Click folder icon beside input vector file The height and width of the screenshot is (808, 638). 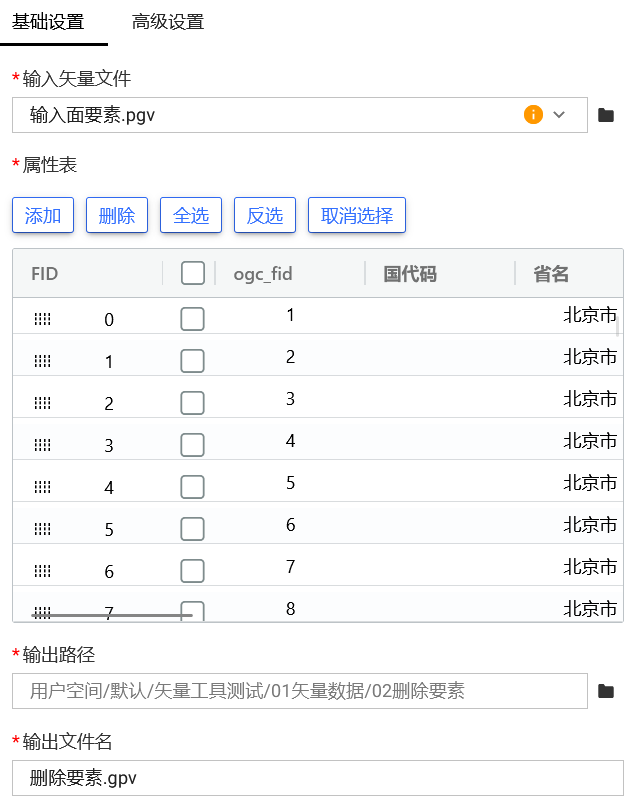click(x=605, y=115)
